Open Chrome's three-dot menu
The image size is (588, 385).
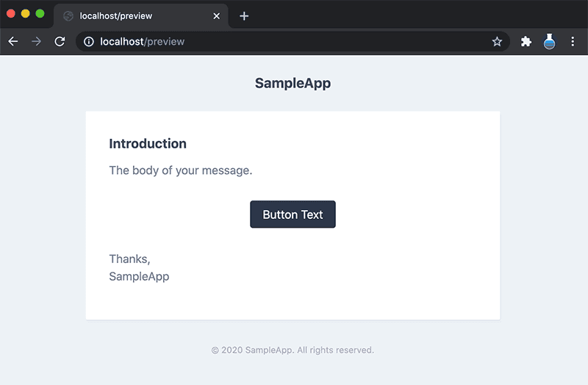tap(573, 42)
